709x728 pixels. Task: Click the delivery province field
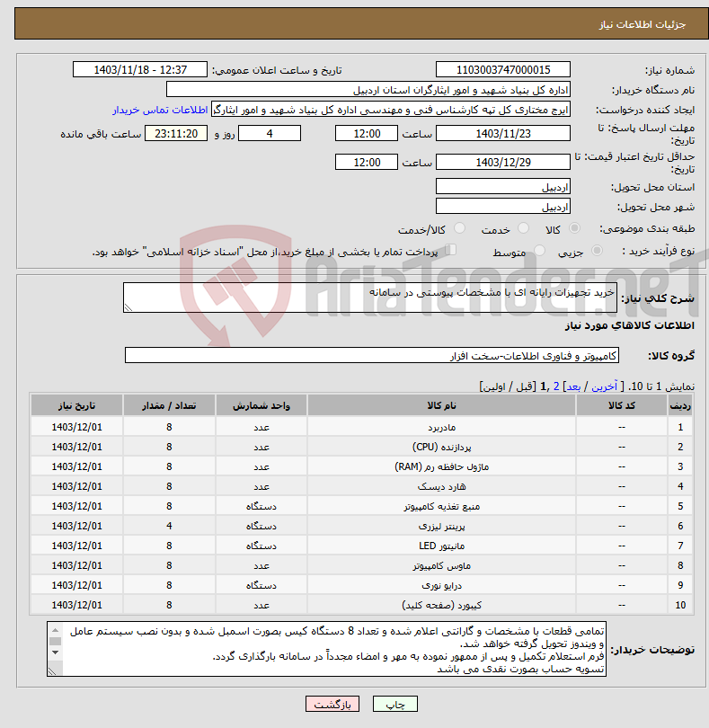tap(503, 187)
